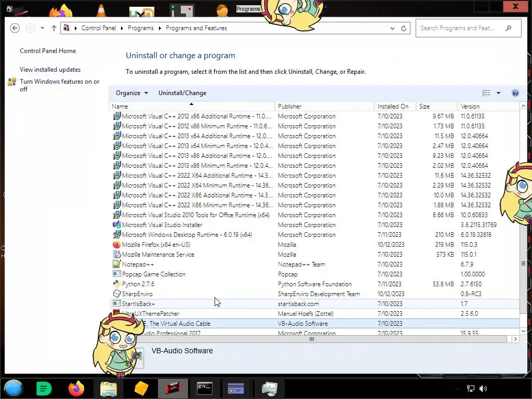The width and height of the screenshot is (532, 399).
Task: Open the green notes taskbar icon
Action: (44, 389)
